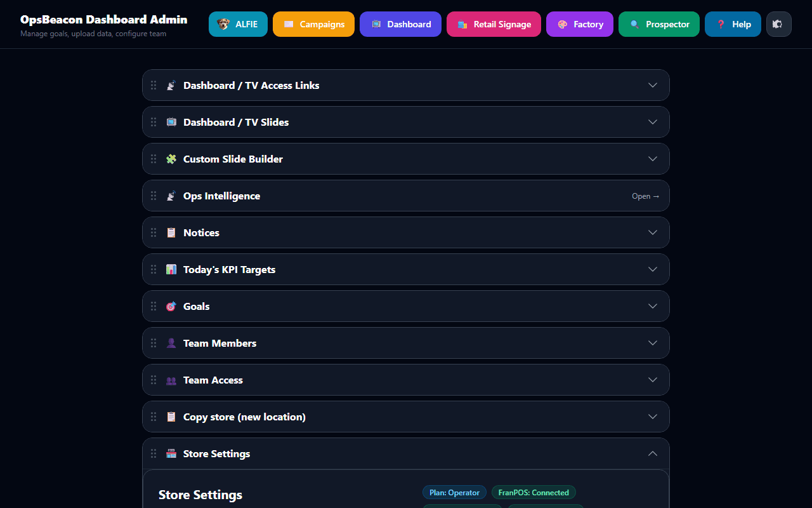Click target icon beside Goals
Viewport: 812px width, 508px height.
coord(171,306)
